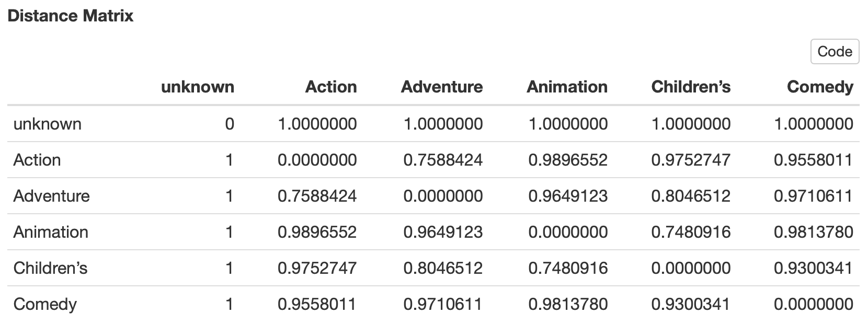Click the Code button
868x325 pixels.
835,52
